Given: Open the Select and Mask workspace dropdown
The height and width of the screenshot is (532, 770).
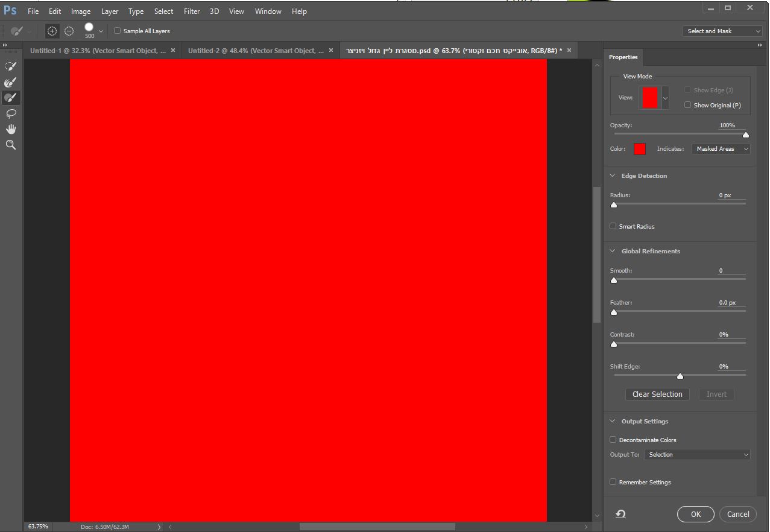Looking at the screenshot, I should [x=723, y=31].
